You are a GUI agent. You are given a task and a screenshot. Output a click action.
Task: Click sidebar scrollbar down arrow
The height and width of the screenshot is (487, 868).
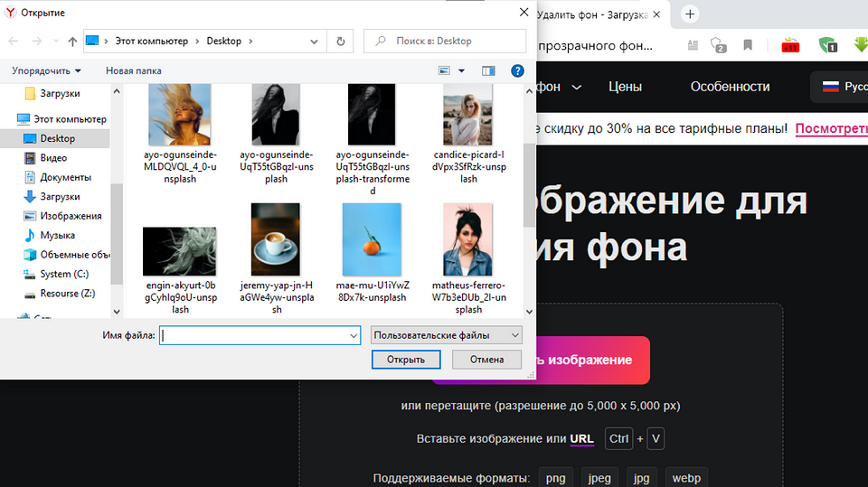(x=117, y=312)
